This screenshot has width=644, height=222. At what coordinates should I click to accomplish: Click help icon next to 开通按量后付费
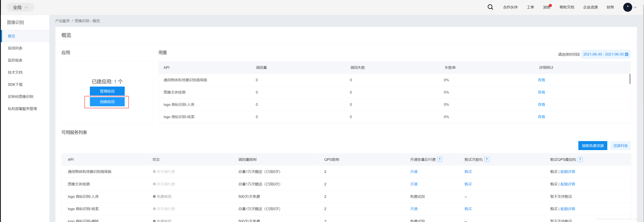pos(439,160)
